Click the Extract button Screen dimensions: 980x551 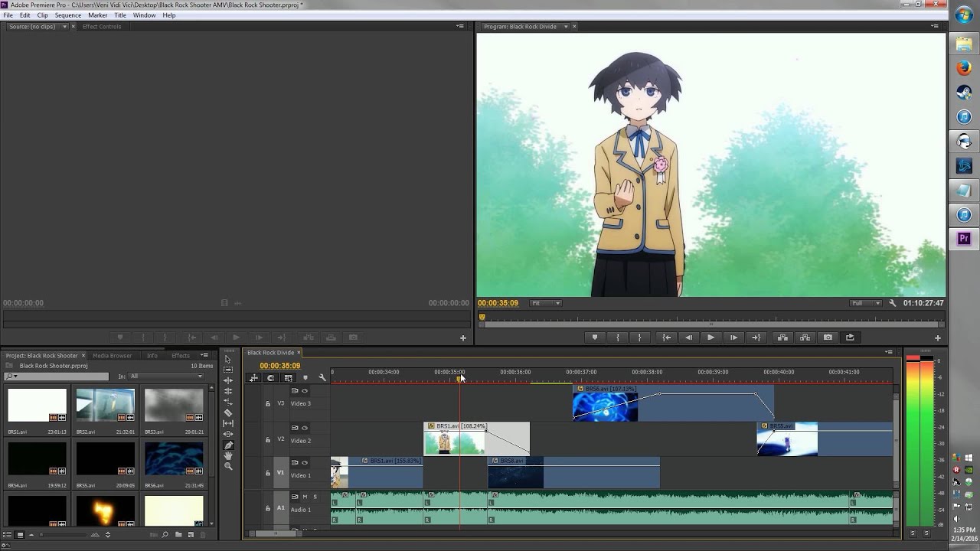tap(805, 337)
